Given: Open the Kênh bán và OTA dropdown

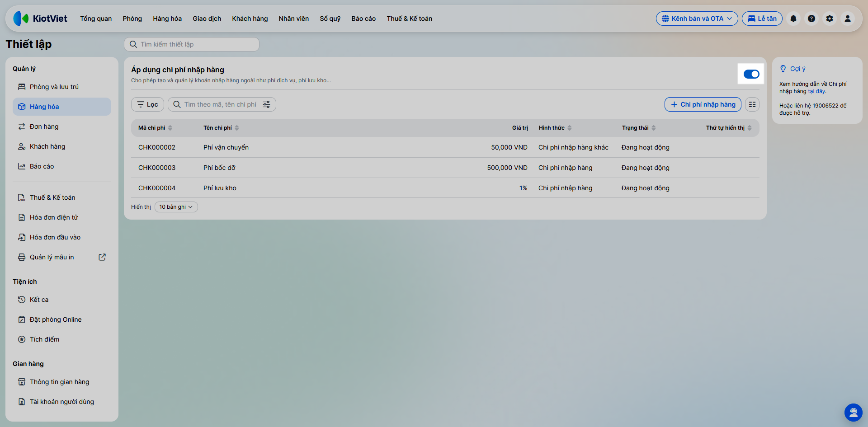Looking at the screenshot, I should point(697,19).
